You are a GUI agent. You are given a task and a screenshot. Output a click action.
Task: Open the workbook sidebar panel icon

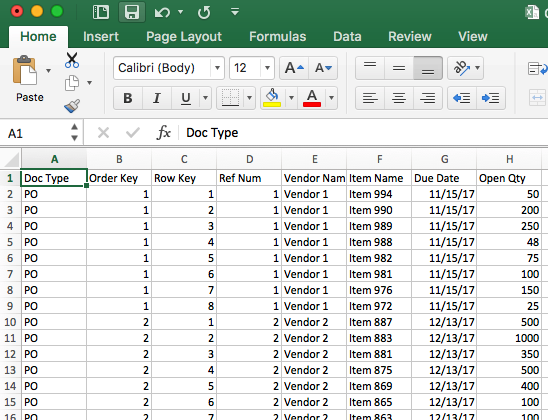coord(101,12)
